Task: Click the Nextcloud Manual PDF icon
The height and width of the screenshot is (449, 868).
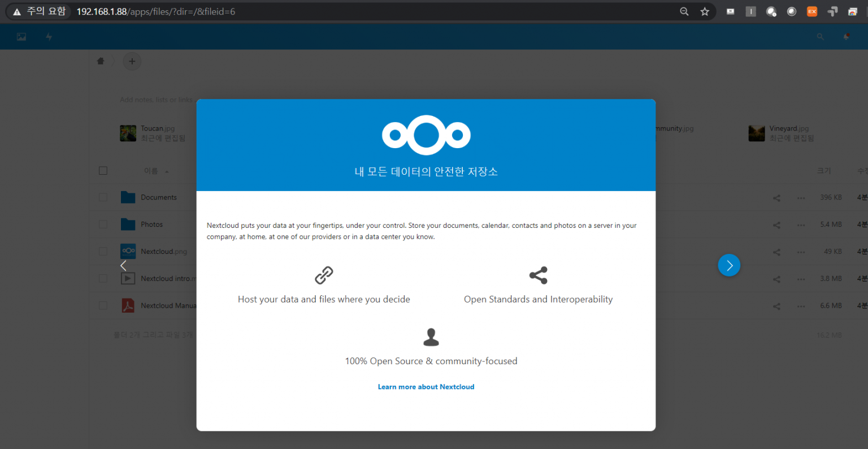Action: pyautogui.click(x=128, y=306)
